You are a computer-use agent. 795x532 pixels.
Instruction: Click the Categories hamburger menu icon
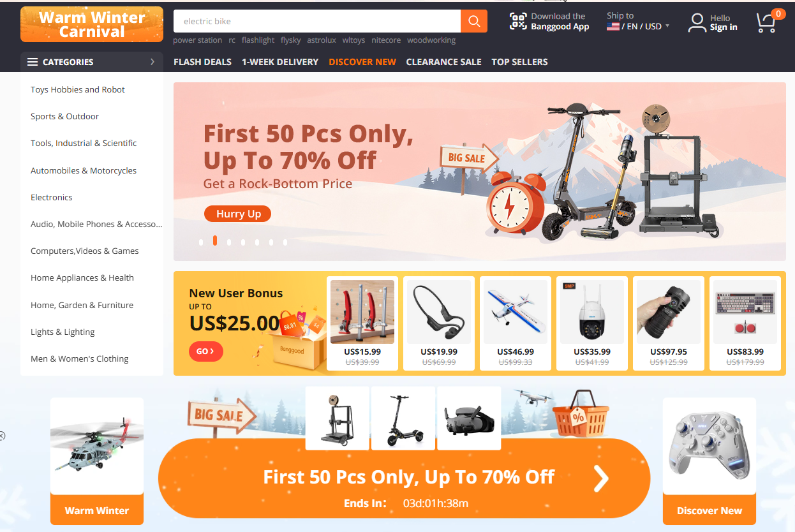(x=33, y=62)
